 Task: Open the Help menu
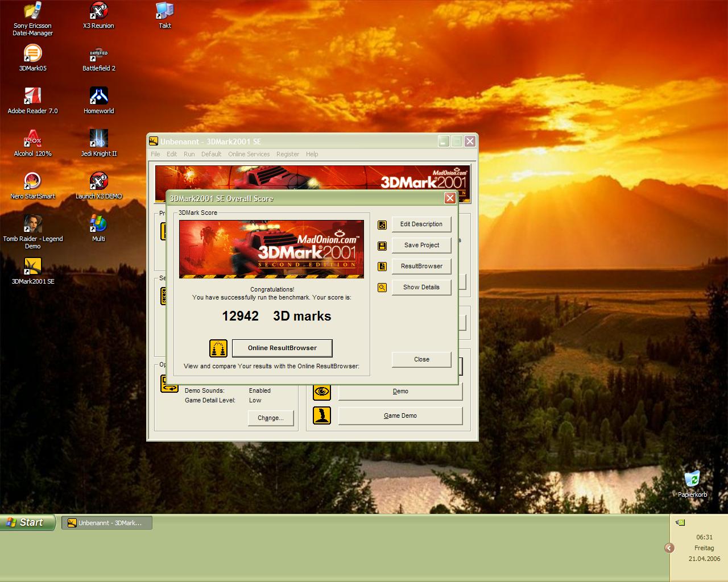tap(312, 154)
